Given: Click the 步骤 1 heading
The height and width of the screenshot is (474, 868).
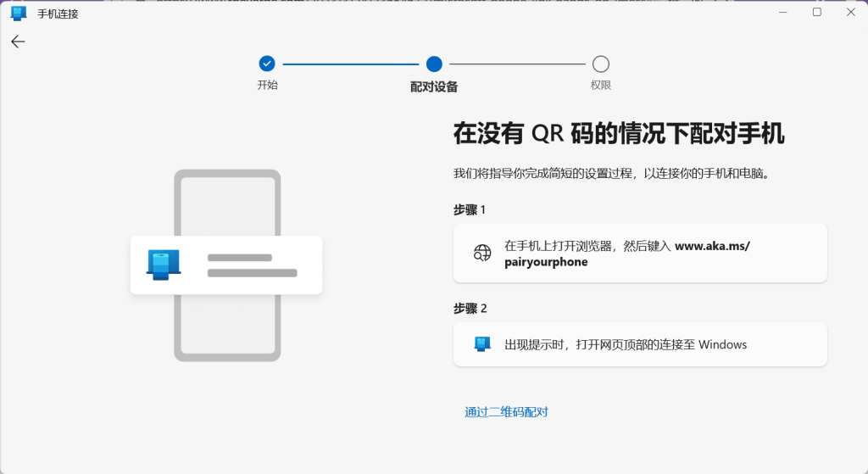Looking at the screenshot, I should click(470, 210).
